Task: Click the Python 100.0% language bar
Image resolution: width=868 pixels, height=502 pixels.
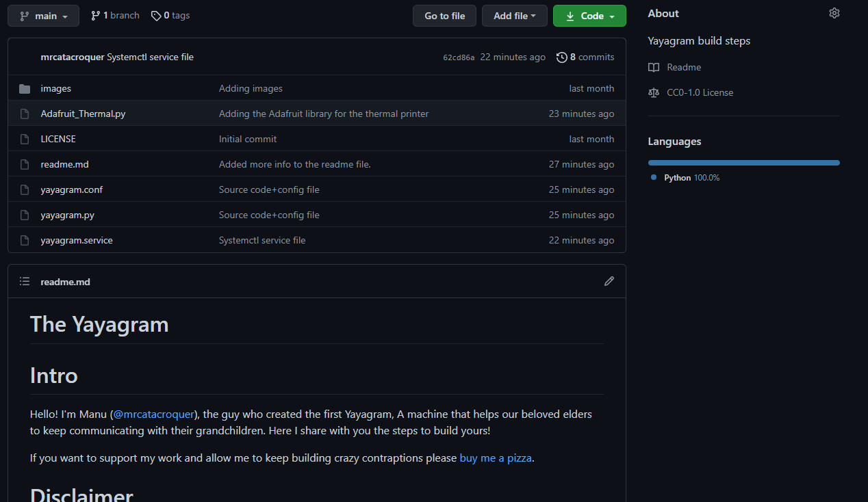Action: coord(743,162)
